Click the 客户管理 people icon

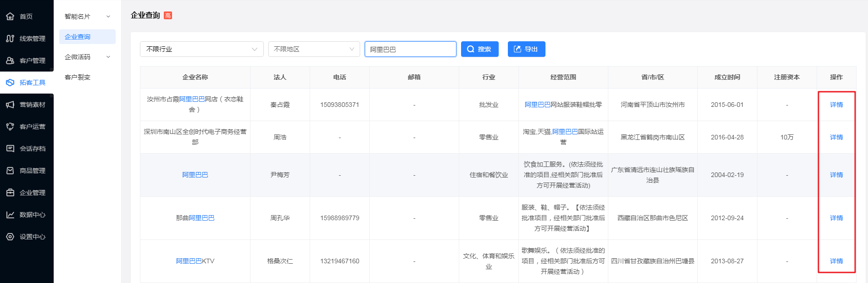tap(10, 61)
